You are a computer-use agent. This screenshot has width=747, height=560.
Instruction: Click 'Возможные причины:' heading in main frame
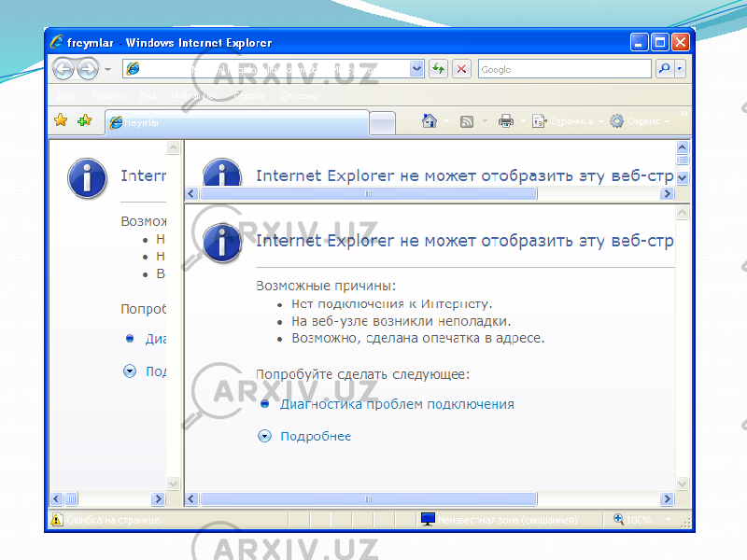(326, 286)
